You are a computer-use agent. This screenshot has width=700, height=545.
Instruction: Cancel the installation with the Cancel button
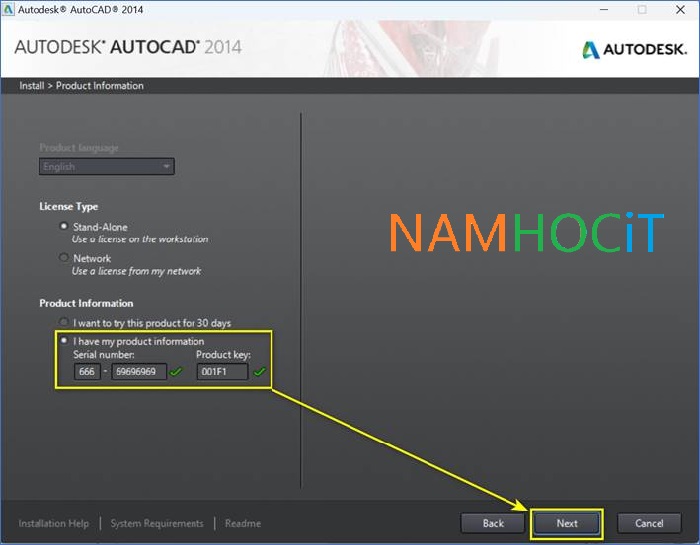tap(649, 523)
